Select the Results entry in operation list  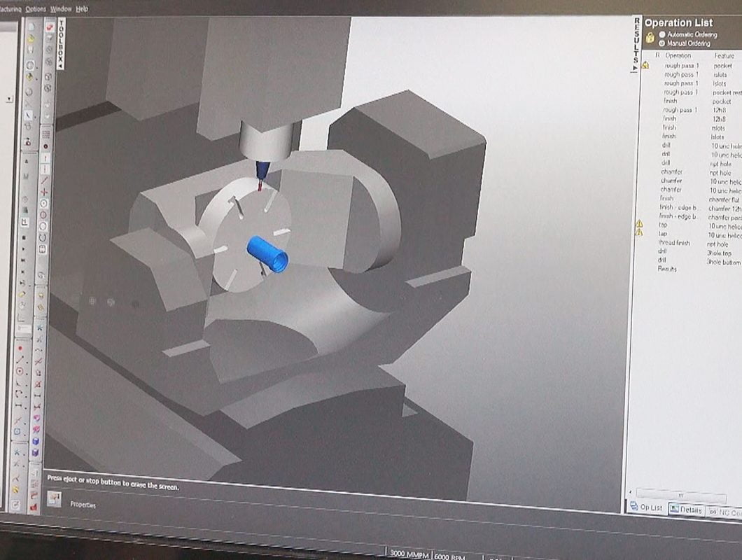tap(666, 269)
